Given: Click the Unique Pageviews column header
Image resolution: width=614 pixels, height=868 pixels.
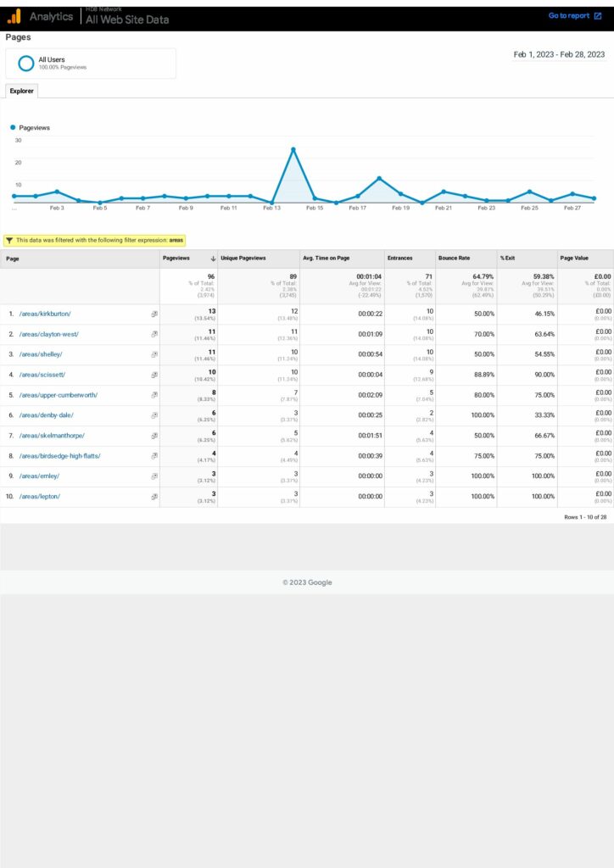Looking at the screenshot, I should (243, 259).
